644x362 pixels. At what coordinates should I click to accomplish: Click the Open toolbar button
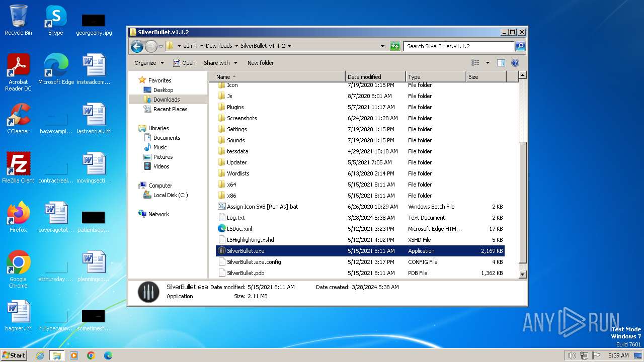[x=184, y=63]
